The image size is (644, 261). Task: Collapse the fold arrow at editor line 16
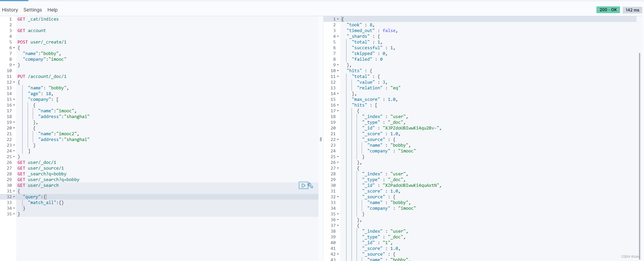(14, 105)
